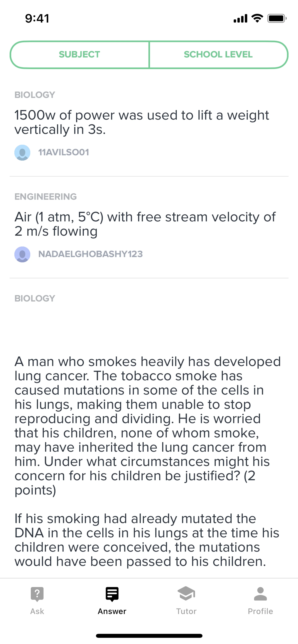The height and width of the screenshot is (644, 298).
Task: Open the air free stream velocity question
Action: pos(145,224)
